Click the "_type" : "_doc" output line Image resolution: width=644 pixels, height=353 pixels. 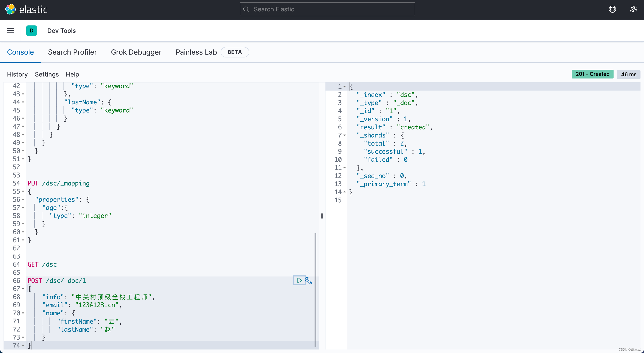coord(387,103)
